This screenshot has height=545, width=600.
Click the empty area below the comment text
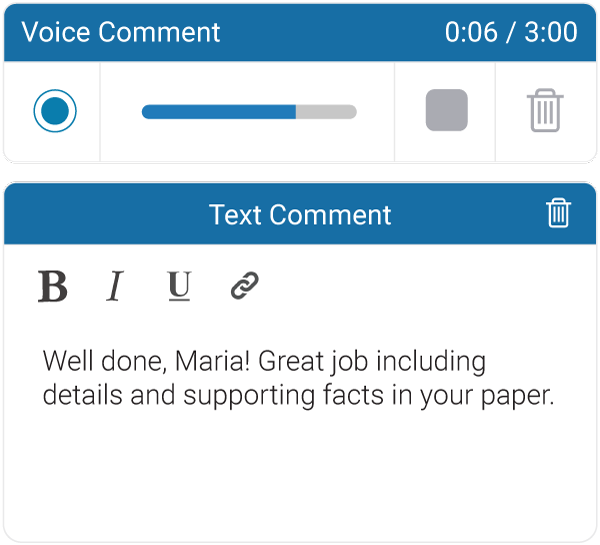coord(300,475)
